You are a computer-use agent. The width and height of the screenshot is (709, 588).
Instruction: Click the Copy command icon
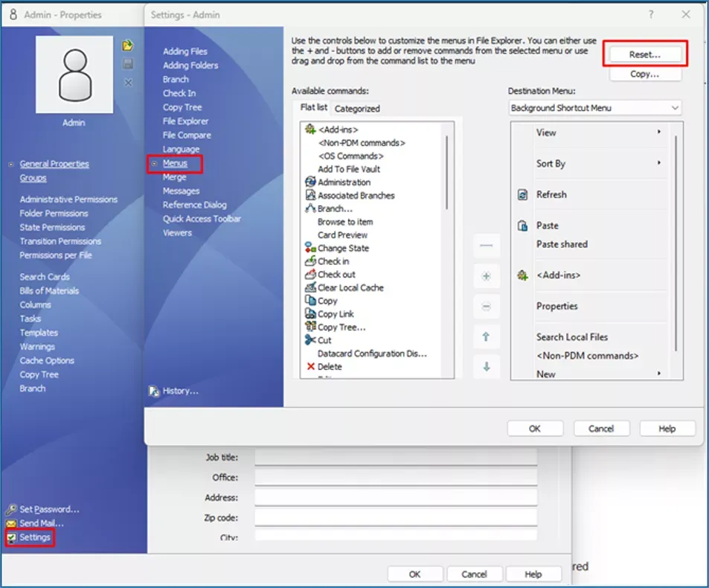(310, 301)
